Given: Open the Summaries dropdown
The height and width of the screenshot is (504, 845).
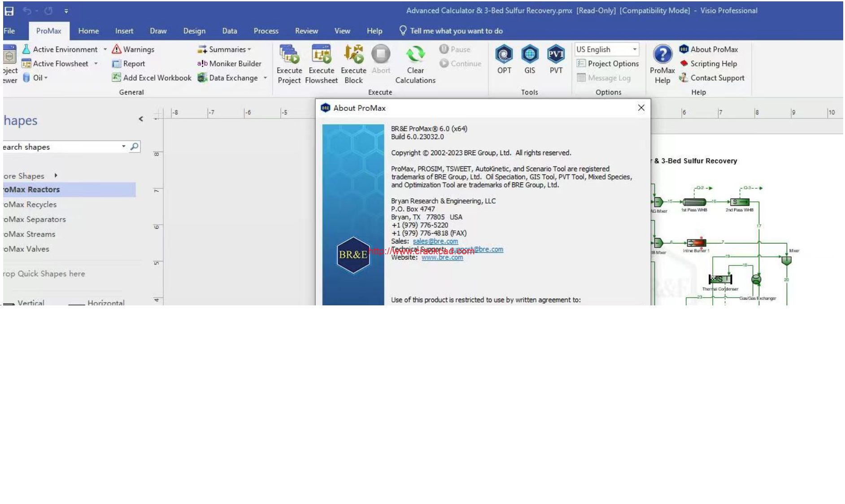Looking at the screenshot, I should coord(225,49).
